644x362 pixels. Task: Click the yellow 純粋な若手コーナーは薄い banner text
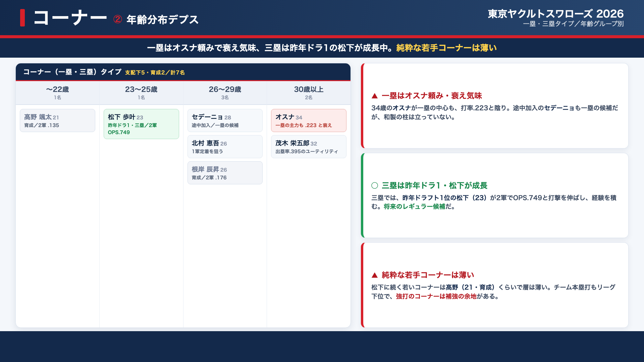pyautogui.click(x=446, y=48)
